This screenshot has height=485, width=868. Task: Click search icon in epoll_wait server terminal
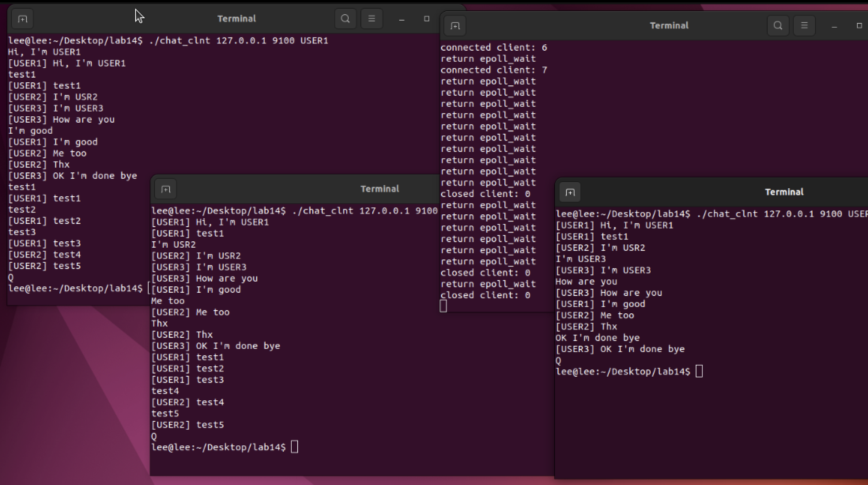coord(778,26)
